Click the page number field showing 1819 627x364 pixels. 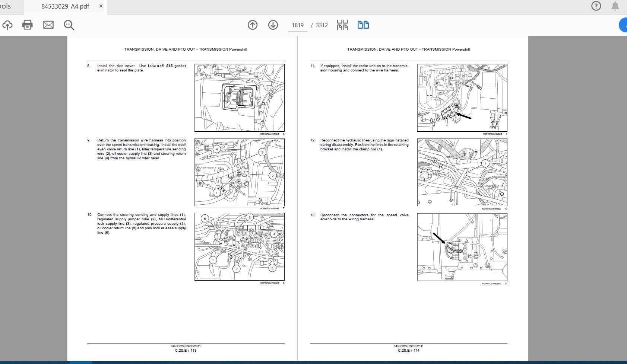(x=298, y=25)
